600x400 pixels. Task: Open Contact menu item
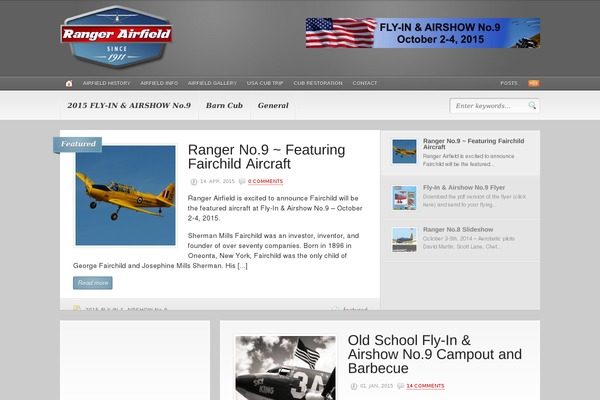pos(365,83)
